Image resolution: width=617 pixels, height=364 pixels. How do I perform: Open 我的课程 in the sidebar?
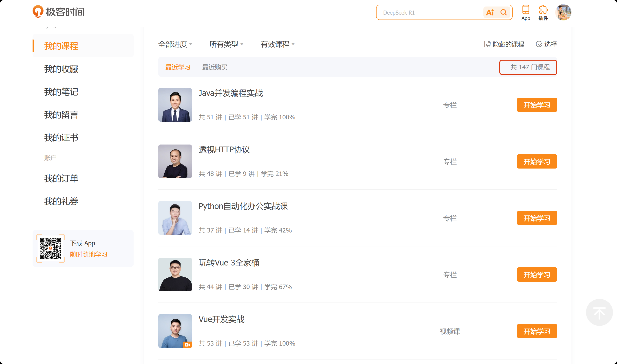[x=83, y=46]
